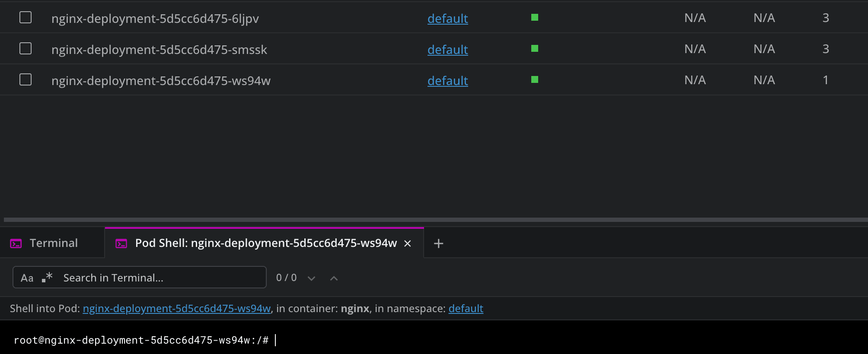This screenshot has width=868, height=354.
Task: Close the Pod Shell tab
Action: [407, 243]
